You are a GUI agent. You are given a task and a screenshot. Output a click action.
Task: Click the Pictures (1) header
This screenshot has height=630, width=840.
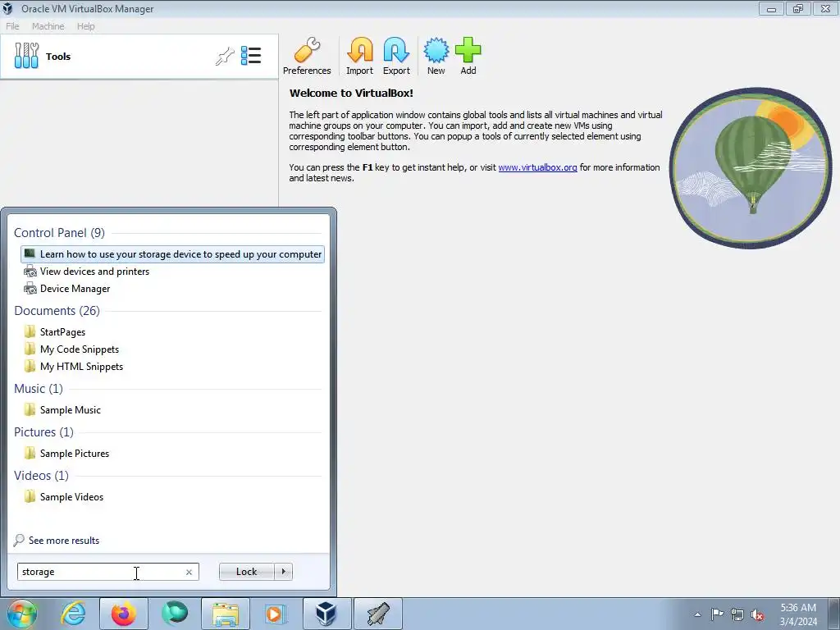click(44, 431)
